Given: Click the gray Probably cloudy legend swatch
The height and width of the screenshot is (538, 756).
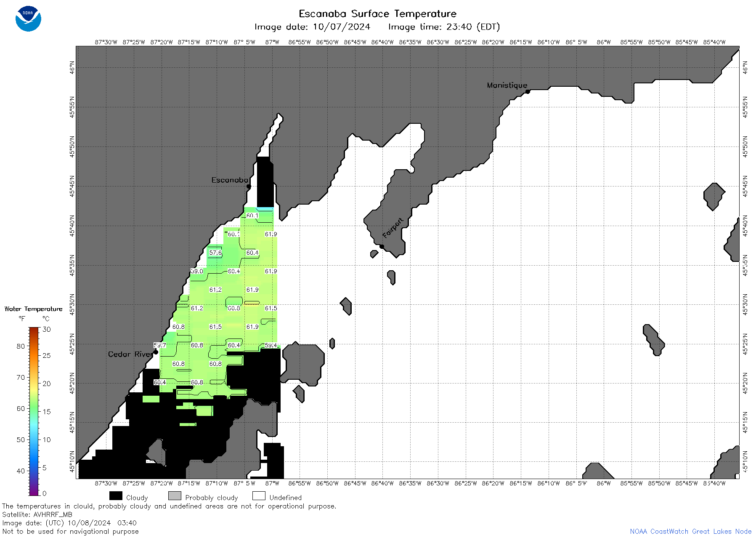Looking at the screenshot, I should tap(175, 496).
